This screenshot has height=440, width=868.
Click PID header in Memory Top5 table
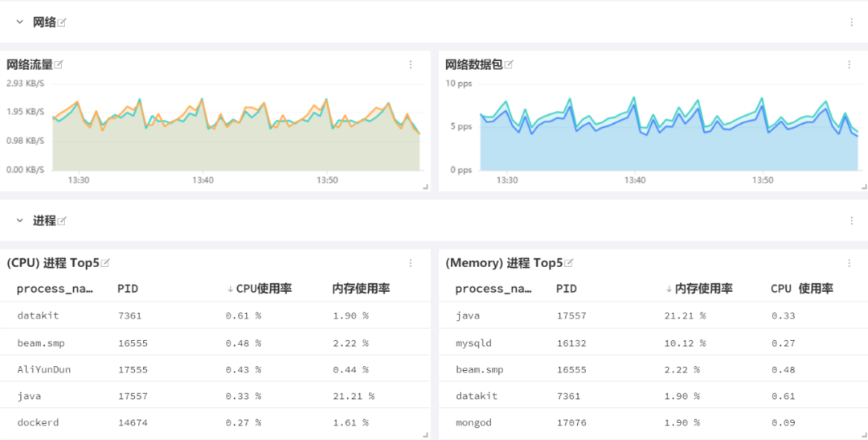tap(567, 289)
